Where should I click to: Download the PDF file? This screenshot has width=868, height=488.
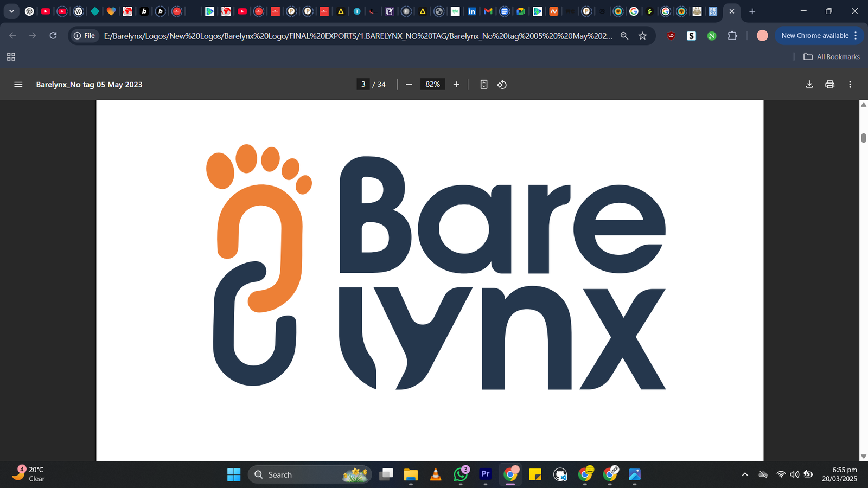[x=809, y=85]
